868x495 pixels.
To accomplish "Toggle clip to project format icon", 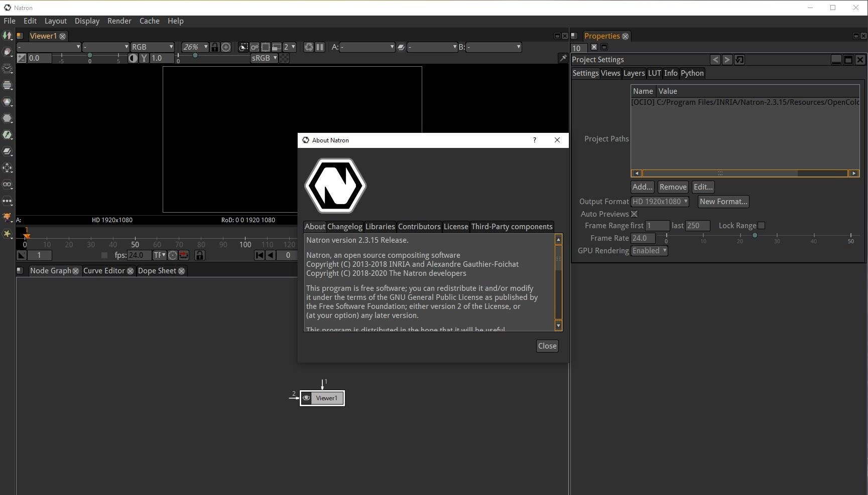I will [x=266, y=47].
